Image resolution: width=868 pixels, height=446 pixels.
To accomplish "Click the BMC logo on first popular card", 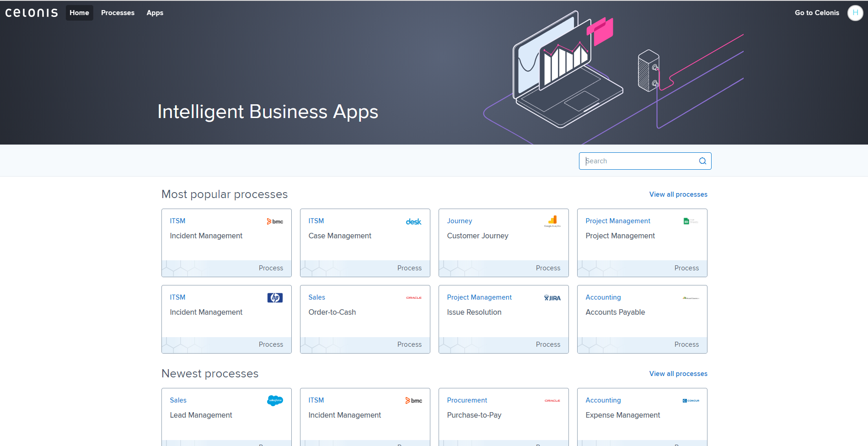I will pyautogui.click(x=275, y=221).
